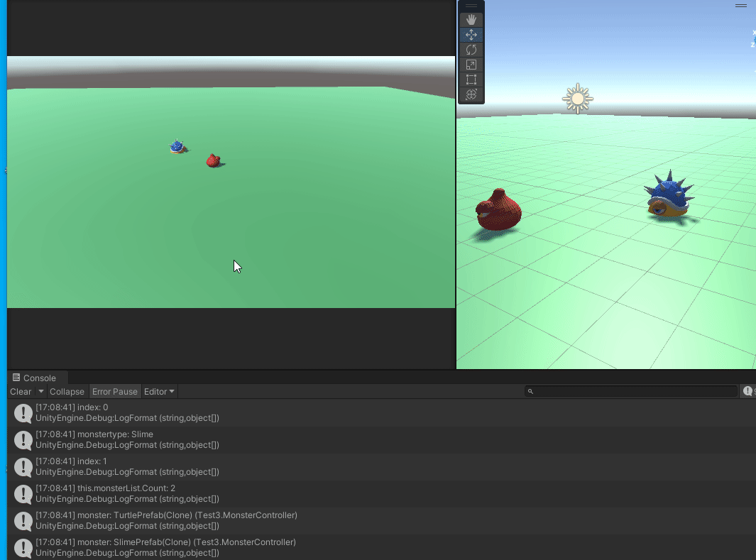The image size is (756, 560).
Task: Select the 'index: 1' log entry
Action: pos(381,466)
